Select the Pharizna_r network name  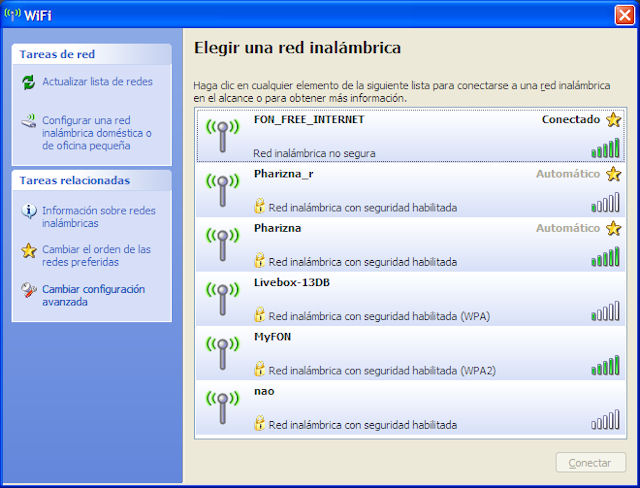284,174
